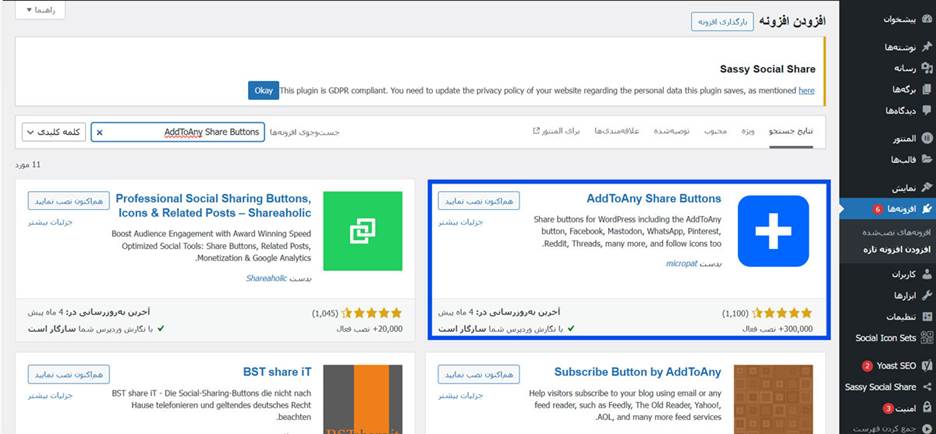The image size is (936, 434).
Task: Click the نوشته‌ها pin icon
Action: pos(926,47)
